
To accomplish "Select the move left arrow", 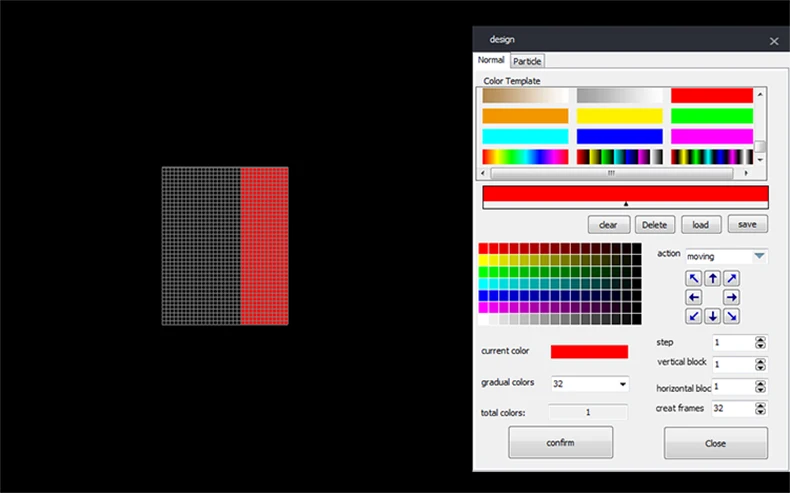I will pos(693,298).
